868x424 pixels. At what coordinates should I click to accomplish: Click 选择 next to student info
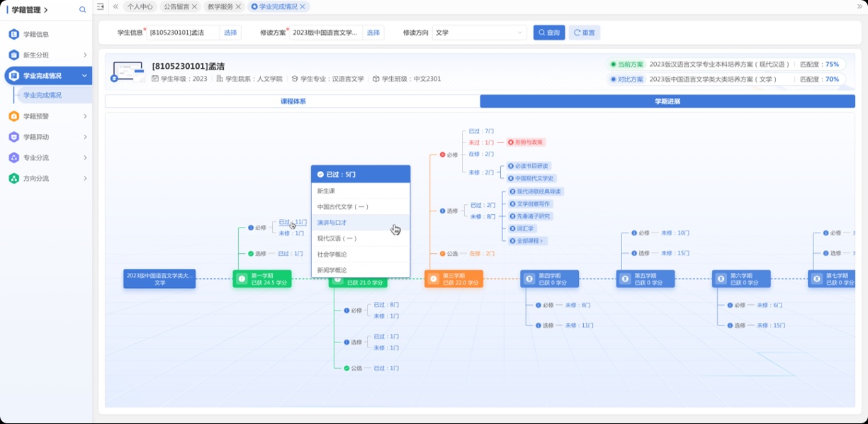(x=230, y=33)
